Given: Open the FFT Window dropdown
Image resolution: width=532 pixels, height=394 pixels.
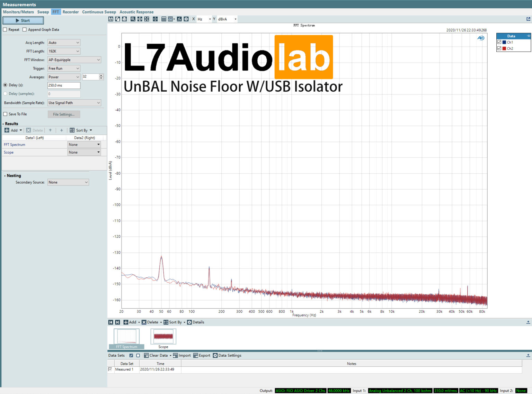Looking at the screenshot, I should pyautogui.click(x=74, y=60).
